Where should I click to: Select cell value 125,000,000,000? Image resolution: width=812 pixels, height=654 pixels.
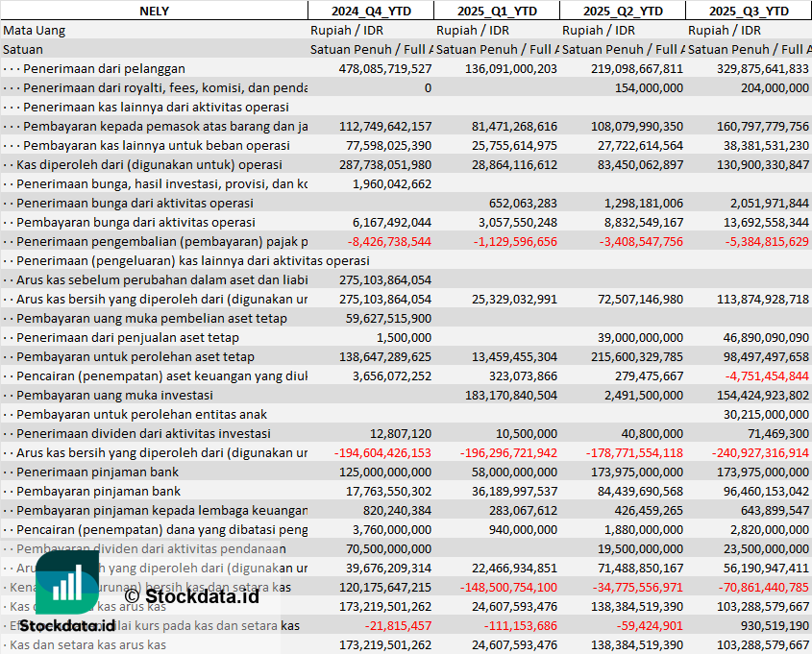385,471
